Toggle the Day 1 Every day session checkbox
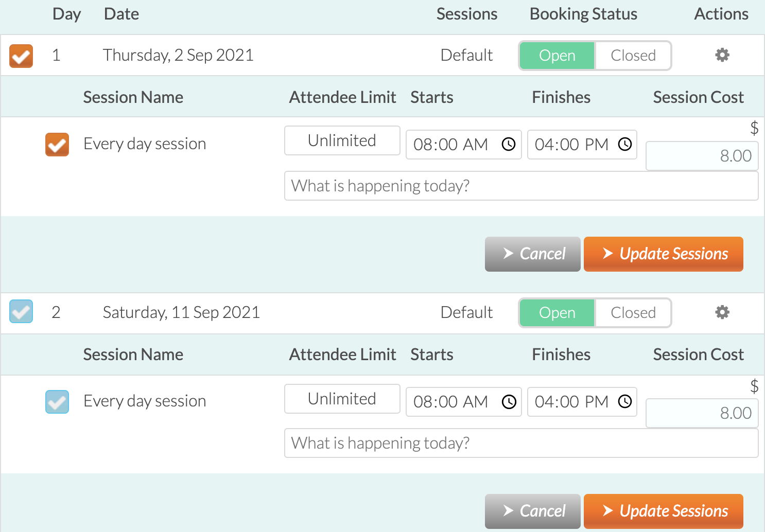Image resolution: width=765 pixels, height=532 pixels. [x=57, y=145]
